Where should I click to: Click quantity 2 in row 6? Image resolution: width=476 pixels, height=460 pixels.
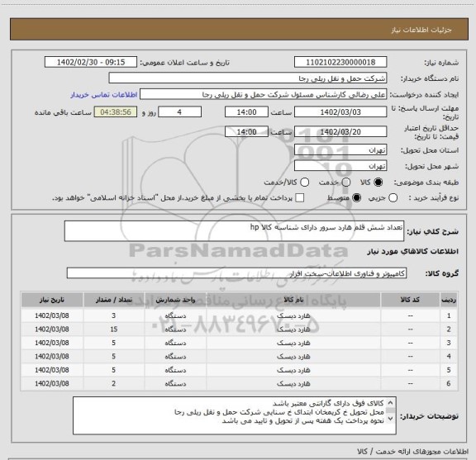pyautogui.click(x=113, y=384)
